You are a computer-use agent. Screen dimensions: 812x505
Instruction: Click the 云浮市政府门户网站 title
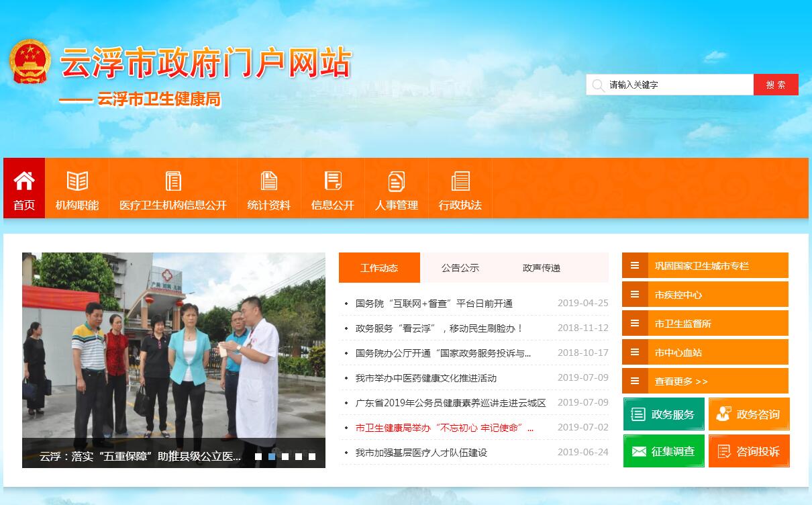(205, 62)
